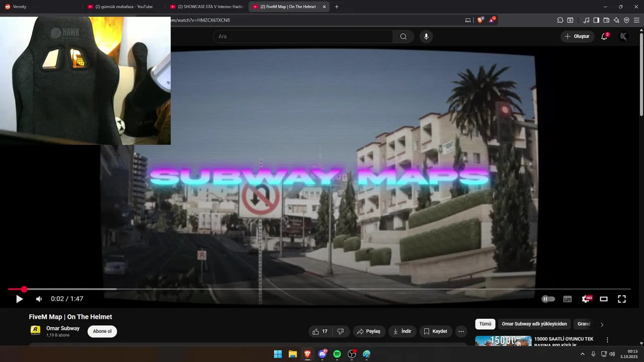The height and width of the screenshot is (362, 644).
Task: Like the video with 17 likes
Action: pos(320,331)
